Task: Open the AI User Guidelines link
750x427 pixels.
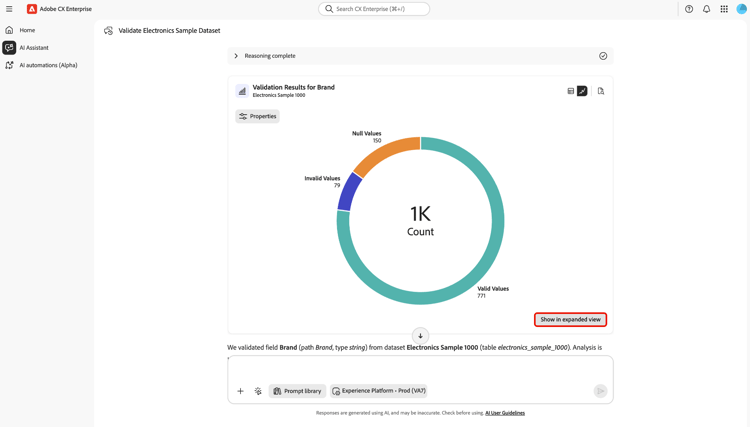Action: (505, 413)
